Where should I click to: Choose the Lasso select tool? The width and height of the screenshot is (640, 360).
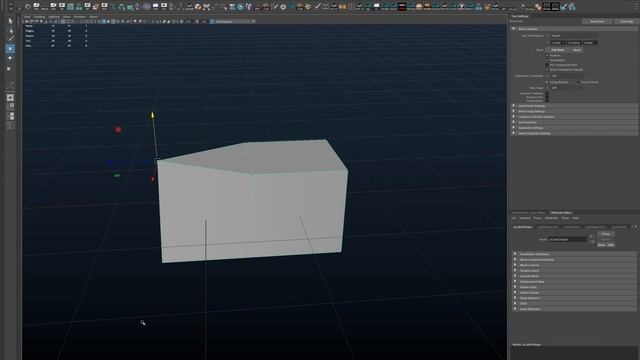pos(11,31)
